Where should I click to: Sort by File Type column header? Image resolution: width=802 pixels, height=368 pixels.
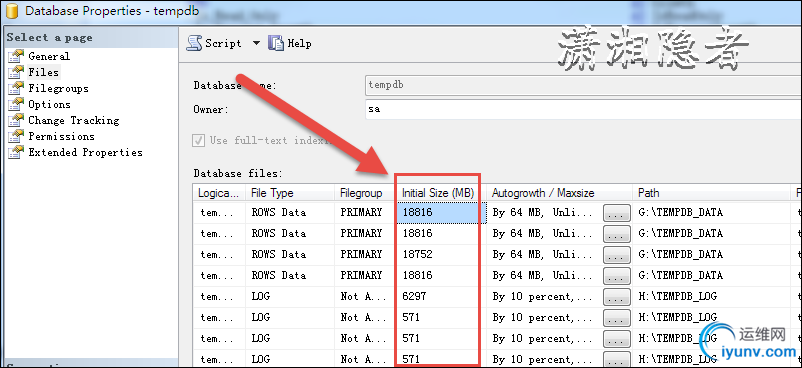[x=290, y=193]
